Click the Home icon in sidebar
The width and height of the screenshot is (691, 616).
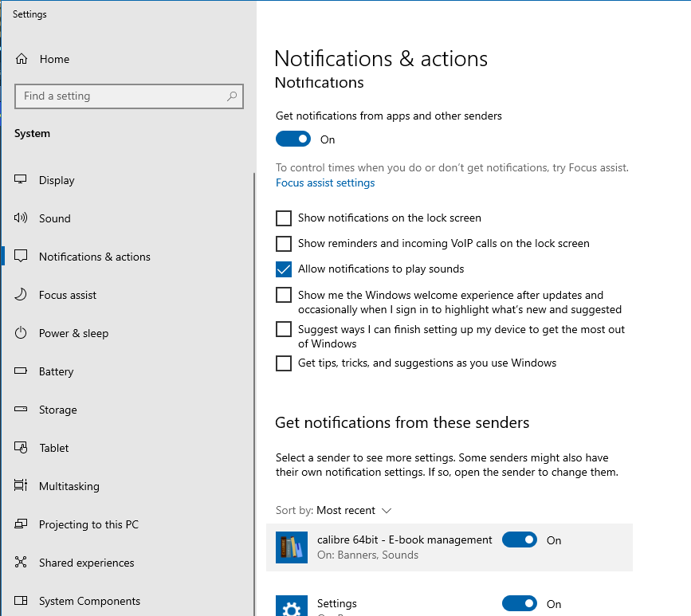(x=22, y=59)
